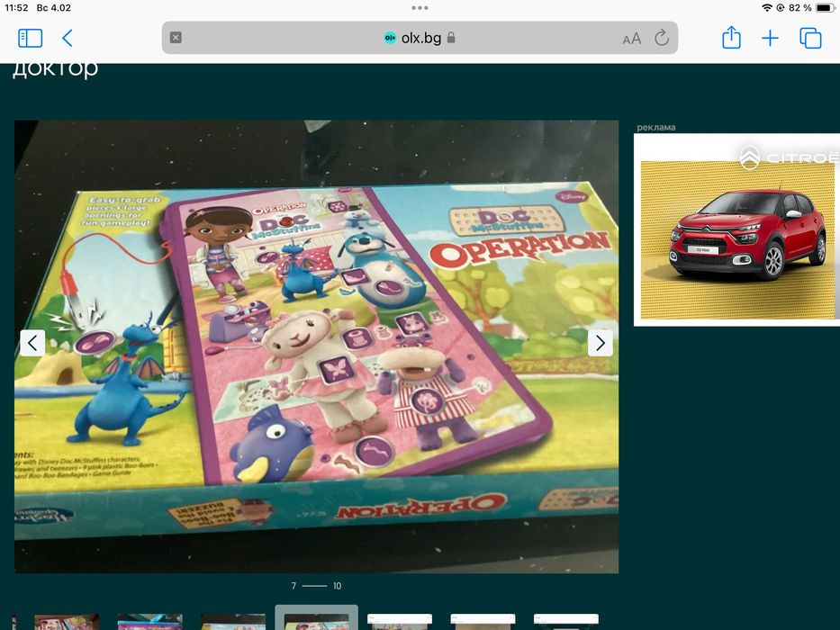Tap the battery indicator icon
The image size is (840, 630).
[x=826, y=8]
